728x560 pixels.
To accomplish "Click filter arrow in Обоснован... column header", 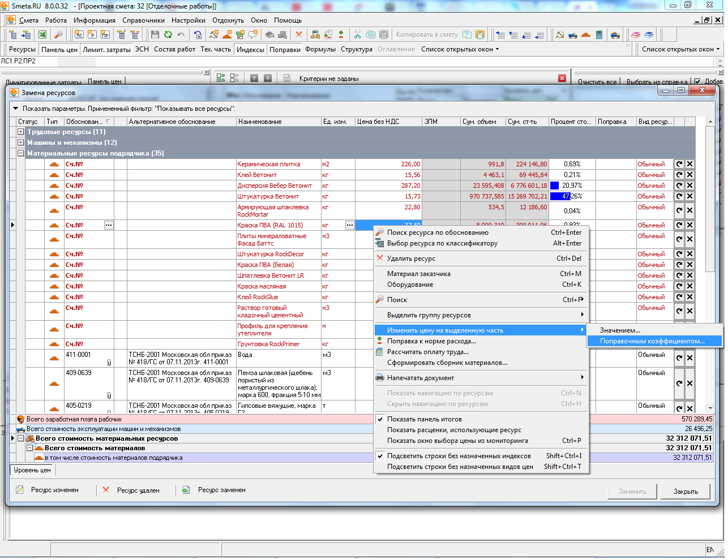I will pos(108,122).
